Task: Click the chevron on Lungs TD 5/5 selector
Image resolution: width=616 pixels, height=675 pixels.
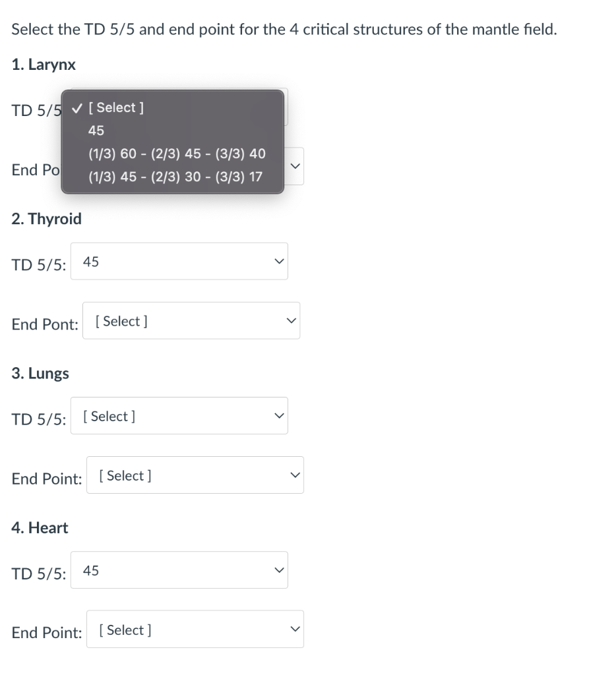Action: pyautogui.click(x=278, y=416)
